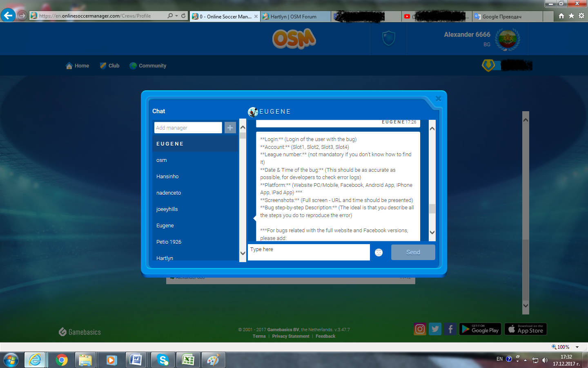Select the osm chat contact
588x368 pixels.
pyautogui.click(x=195, y=160)
